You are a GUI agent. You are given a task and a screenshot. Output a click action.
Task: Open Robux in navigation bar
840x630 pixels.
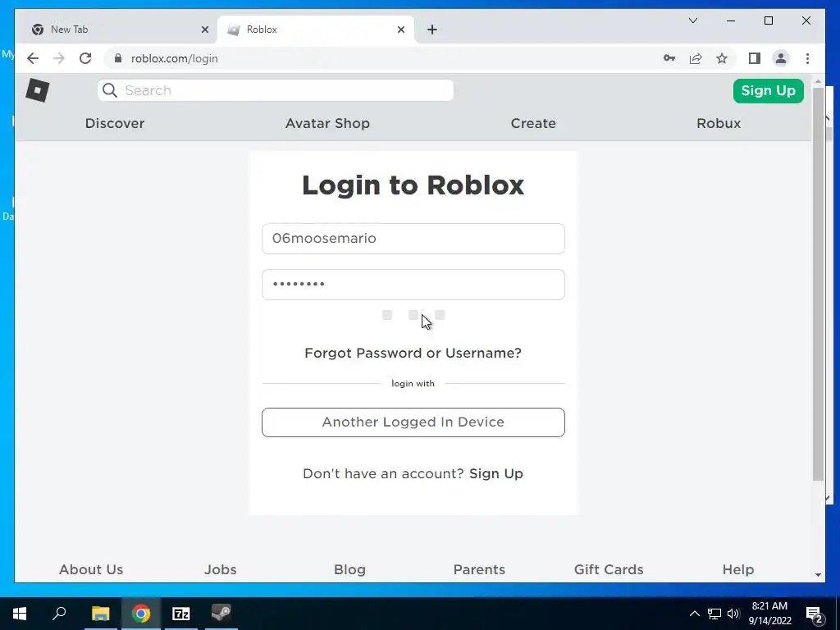pos(719,123)
